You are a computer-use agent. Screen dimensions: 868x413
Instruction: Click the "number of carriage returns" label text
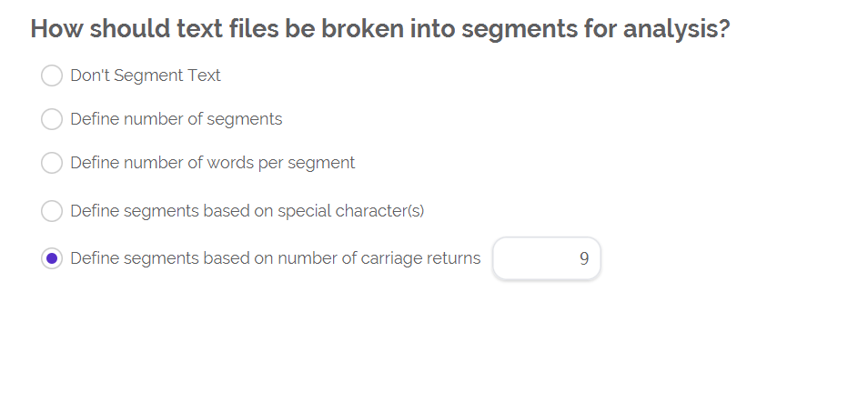click(275, 258)
